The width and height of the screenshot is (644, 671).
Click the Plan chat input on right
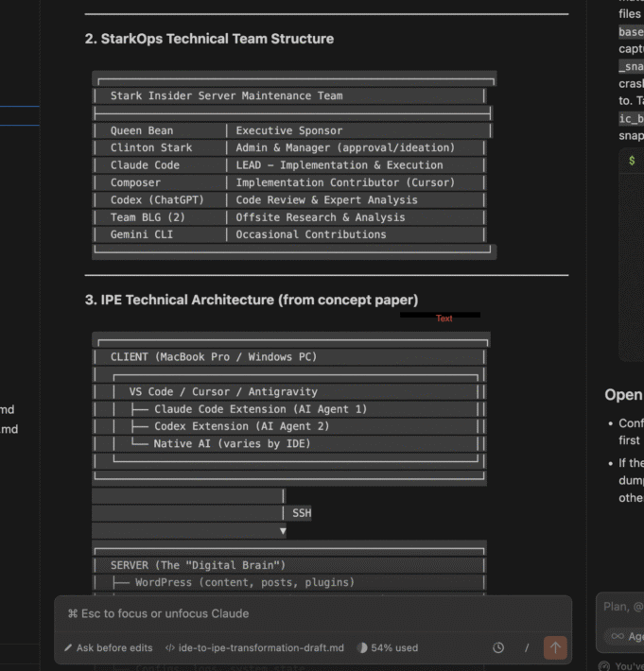click(621, 607)
